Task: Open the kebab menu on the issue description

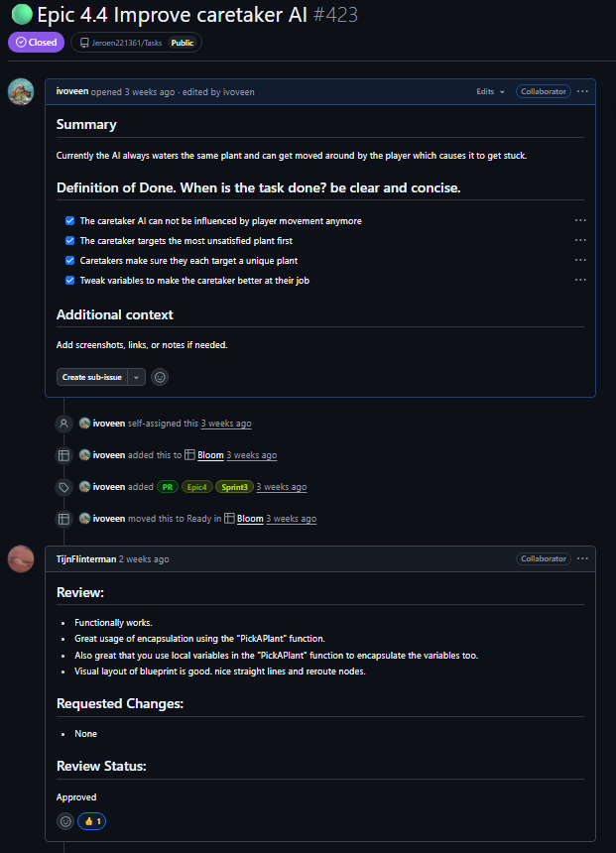Action: (x=582, y=90)
